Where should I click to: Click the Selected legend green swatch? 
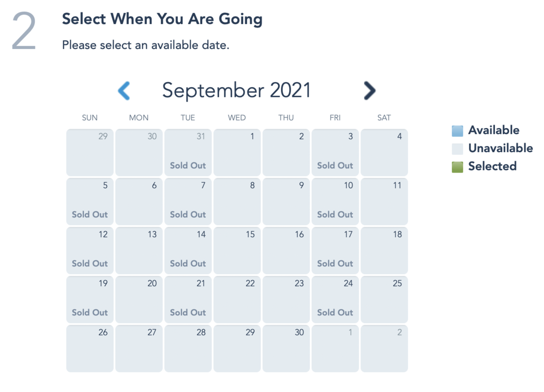point(457,166)
